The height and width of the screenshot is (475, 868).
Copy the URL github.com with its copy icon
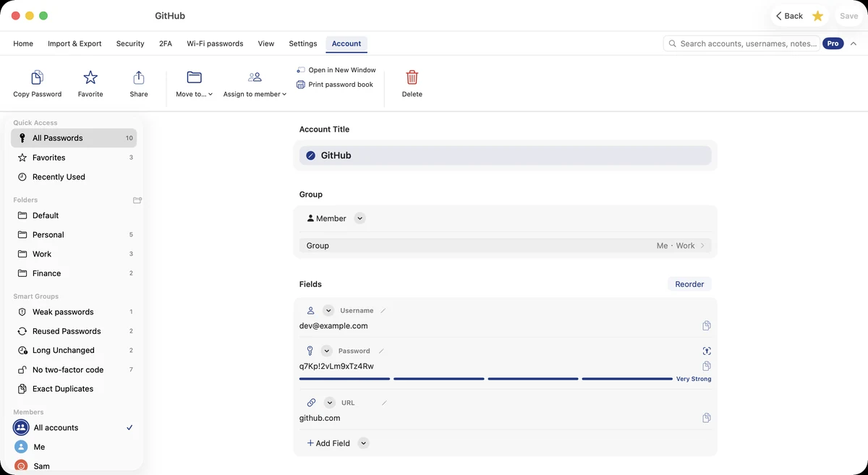[x=707, y=418]
